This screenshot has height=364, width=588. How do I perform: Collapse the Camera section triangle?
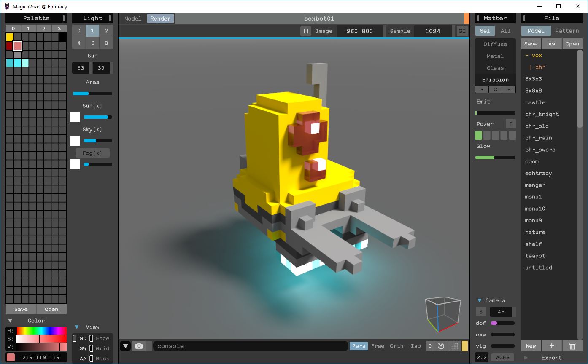(480, 300)
